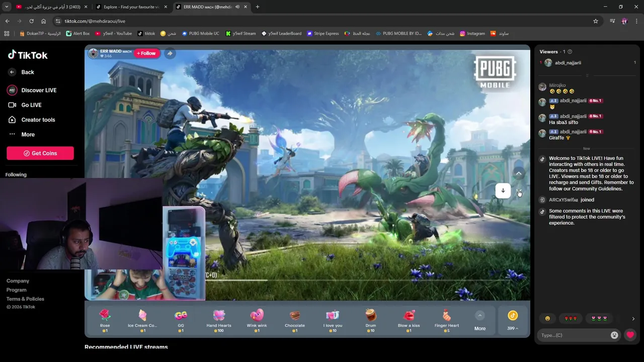Go to previous live stream chevron

(519, 174)
